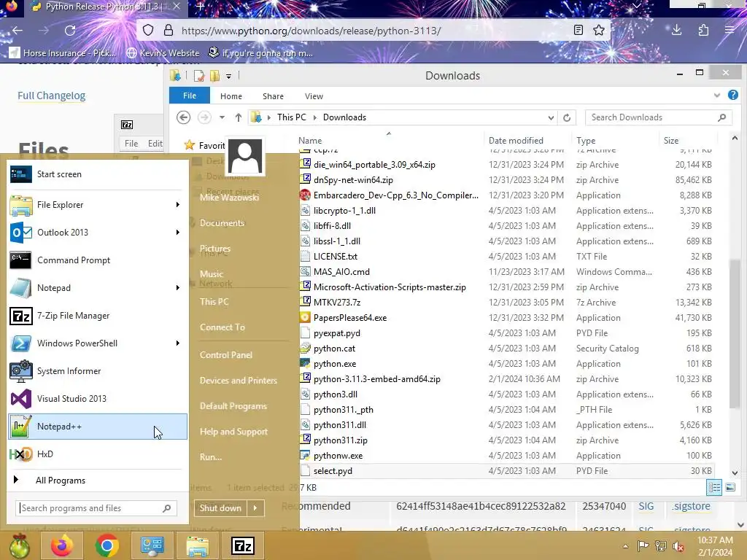Screen dimensions: 747x560
Task: Launch Notepad from Start menu
Action: click(97, 287)
